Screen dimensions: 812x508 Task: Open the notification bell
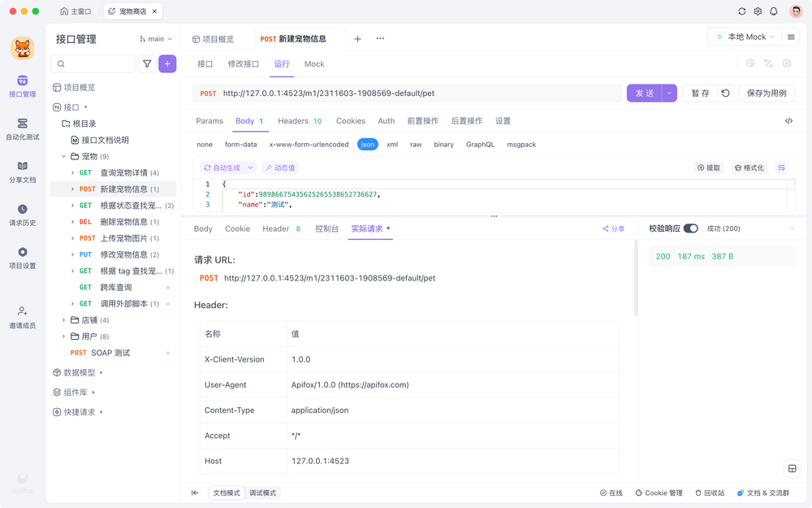775,11
